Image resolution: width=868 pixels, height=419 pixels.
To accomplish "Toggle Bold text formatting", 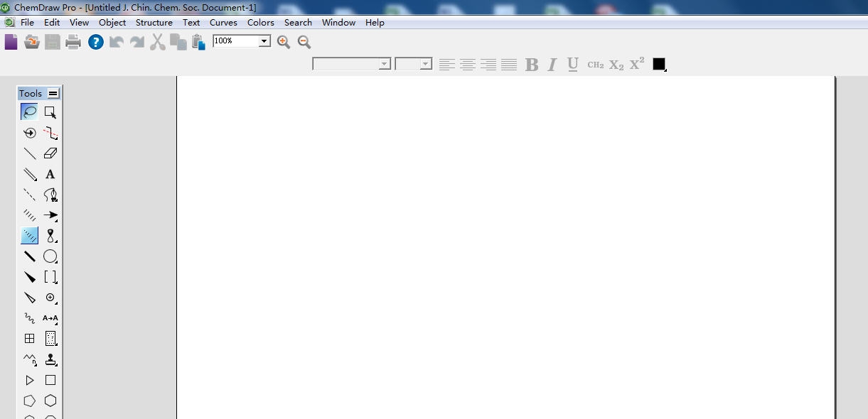I will [531, 65].
